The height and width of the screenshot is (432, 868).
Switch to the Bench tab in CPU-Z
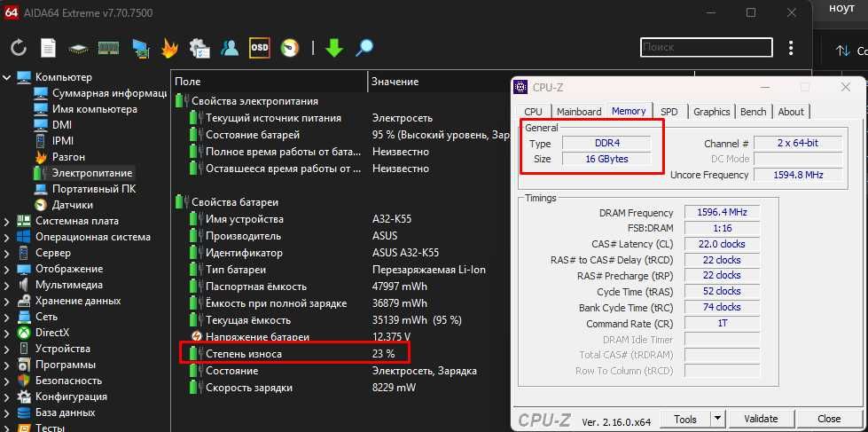(x=753, y=111)
